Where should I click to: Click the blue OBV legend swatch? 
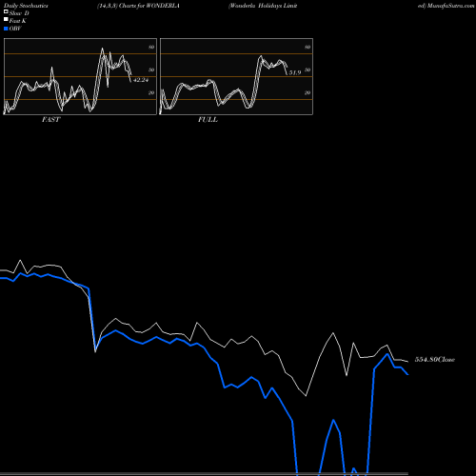6,29
